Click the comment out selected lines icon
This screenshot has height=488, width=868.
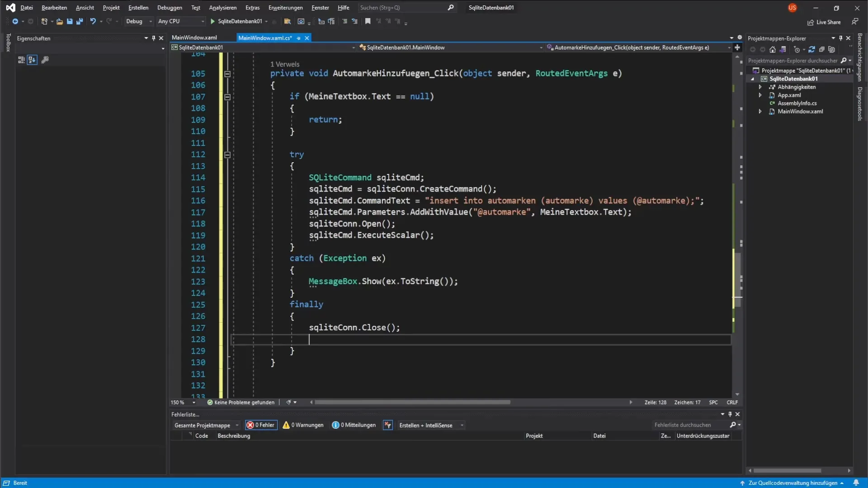(345, 21)
